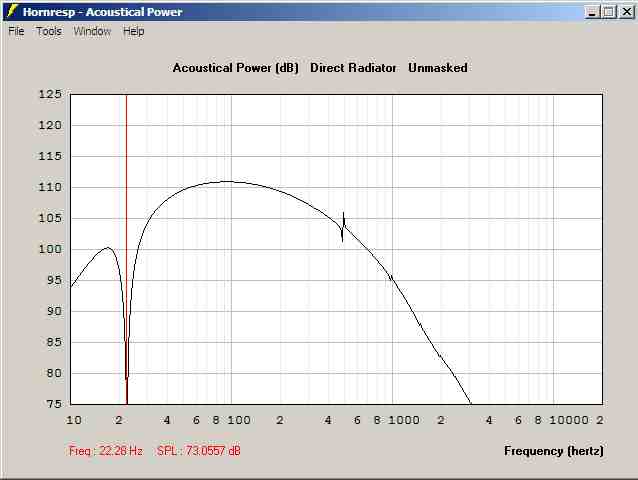Click the 'Direct Radiator' title text
Image resolution: width=638 pixels, height=480 pixels.
353,68
